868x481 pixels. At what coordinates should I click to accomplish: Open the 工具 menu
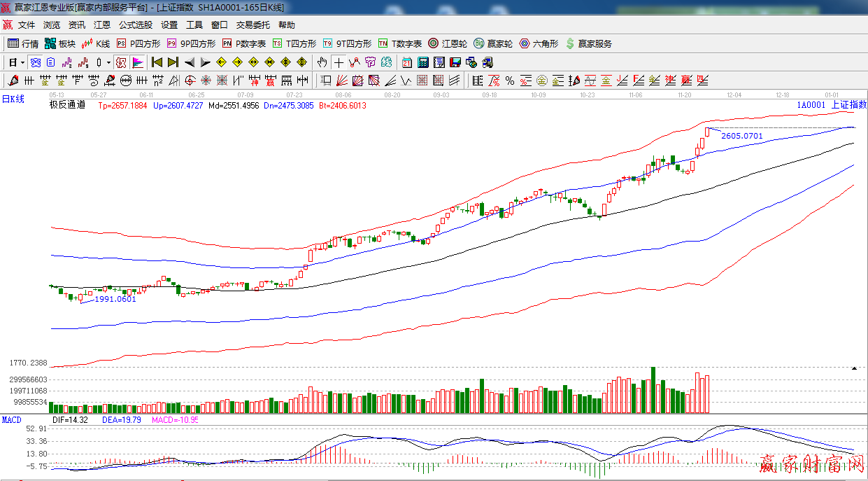[194, 25]
